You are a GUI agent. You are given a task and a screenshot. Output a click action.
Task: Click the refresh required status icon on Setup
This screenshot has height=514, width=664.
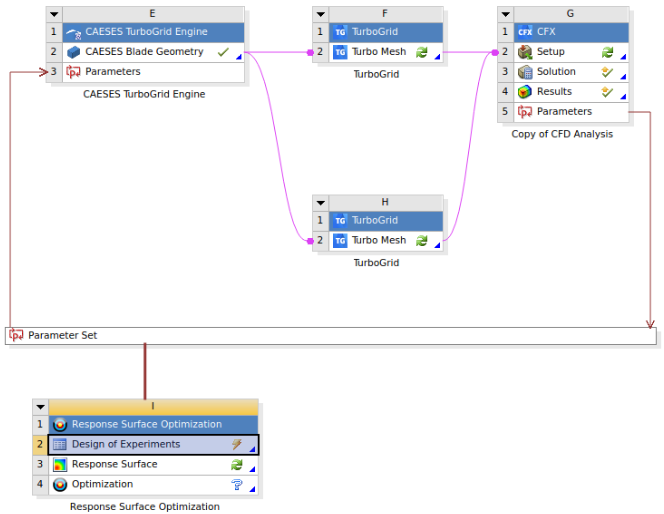pyautogui.click(x=607, y=52)
